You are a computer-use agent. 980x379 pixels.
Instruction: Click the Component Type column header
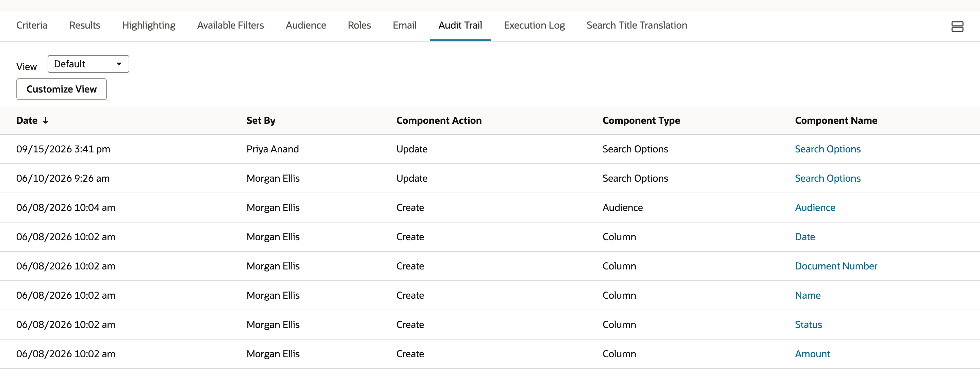[x=641, y=121]
